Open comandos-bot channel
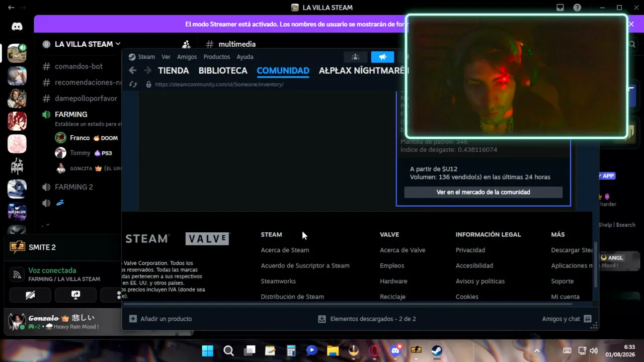This screenshot has width=644, height=362. click(78, 66)
